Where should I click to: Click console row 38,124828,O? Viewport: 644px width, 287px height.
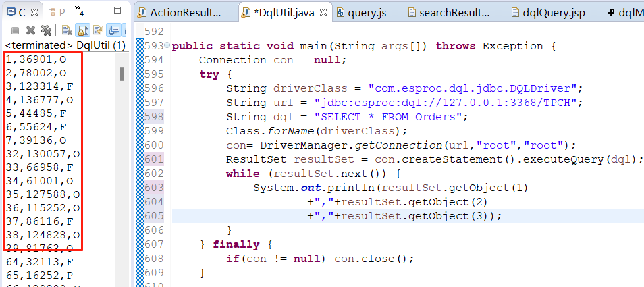[x=43, y=235]
